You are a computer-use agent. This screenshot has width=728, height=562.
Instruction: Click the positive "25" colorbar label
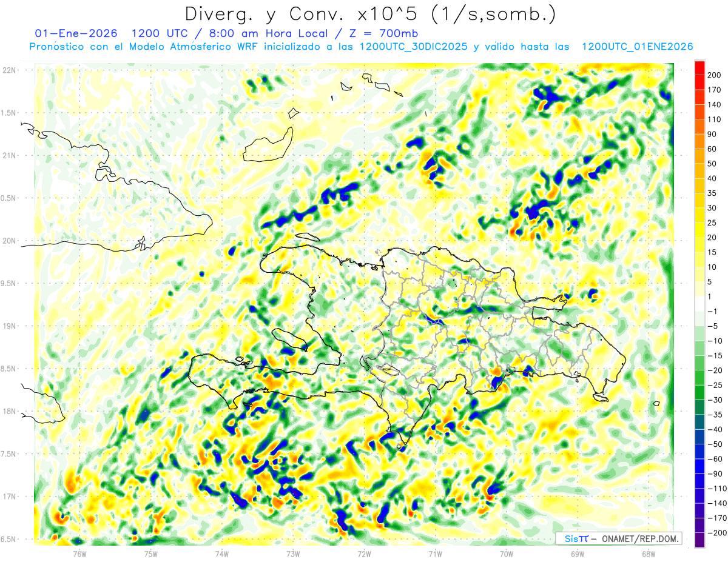713,222
